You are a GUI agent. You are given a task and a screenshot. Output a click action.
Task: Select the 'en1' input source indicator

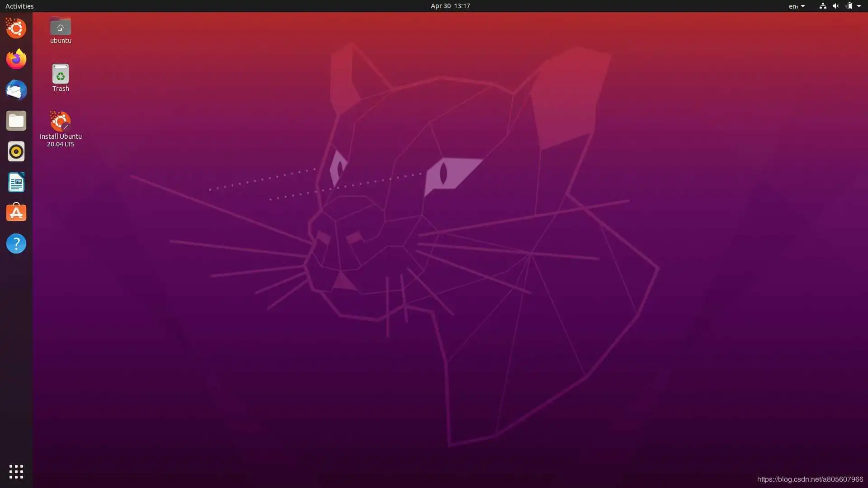point(793,6)
